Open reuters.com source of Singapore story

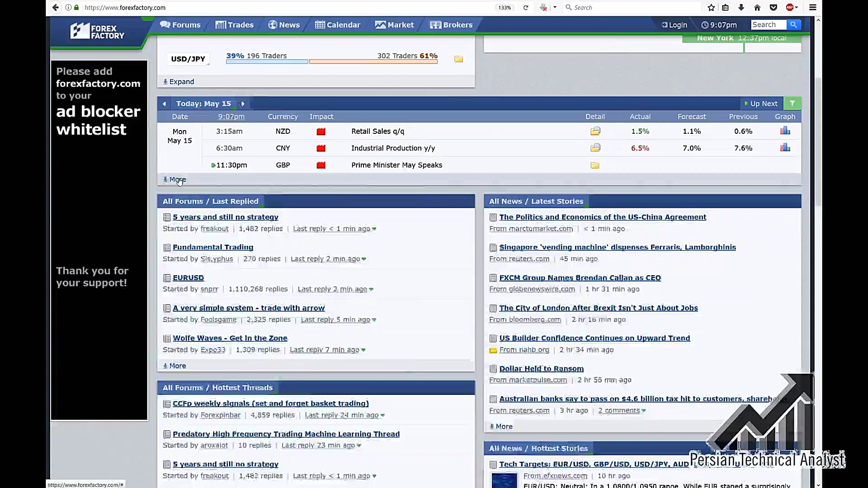[x=529, y=259]
